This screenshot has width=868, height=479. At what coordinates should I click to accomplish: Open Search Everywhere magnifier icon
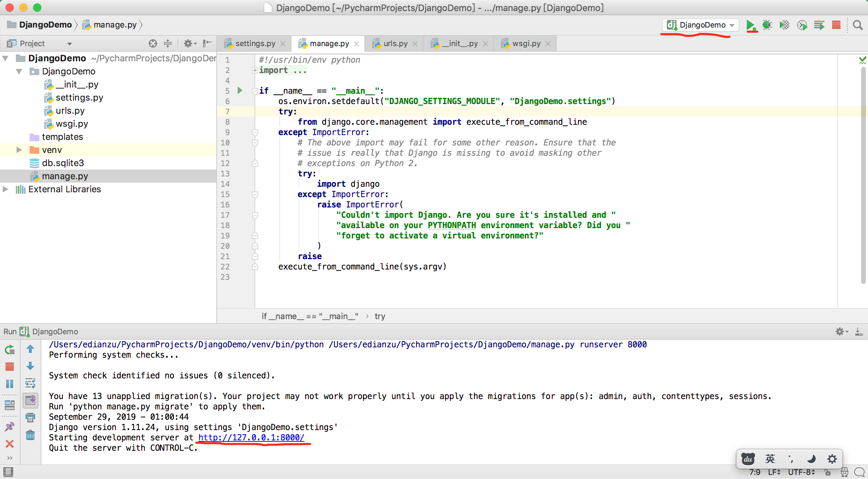(x=858, y=25)
